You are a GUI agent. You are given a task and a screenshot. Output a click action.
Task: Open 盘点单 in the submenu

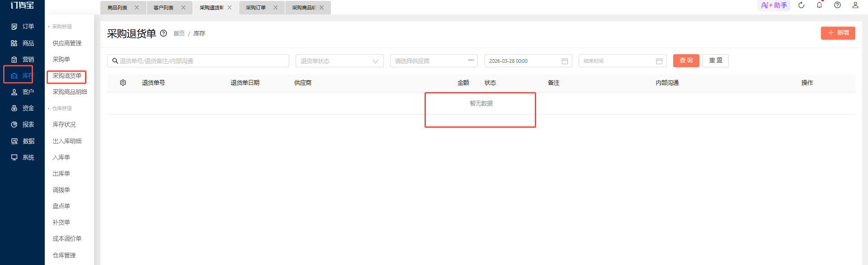(61, 206)
